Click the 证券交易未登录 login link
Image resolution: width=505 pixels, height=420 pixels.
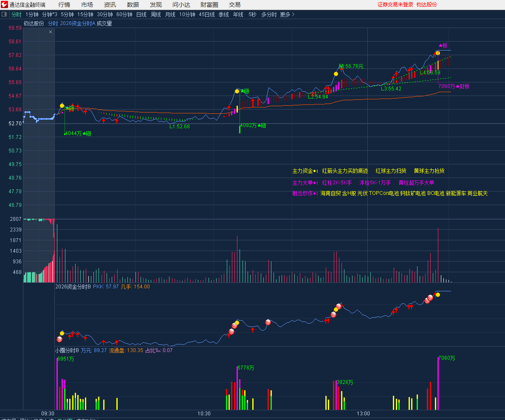tap(395, 5)
